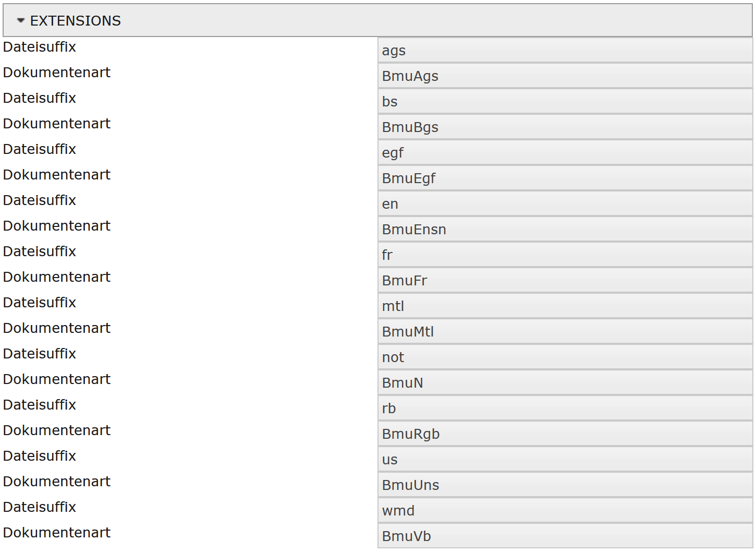Click the 'fr' suffix input
The width and height of the screenshot is (756, 552).
pos(565,255)
